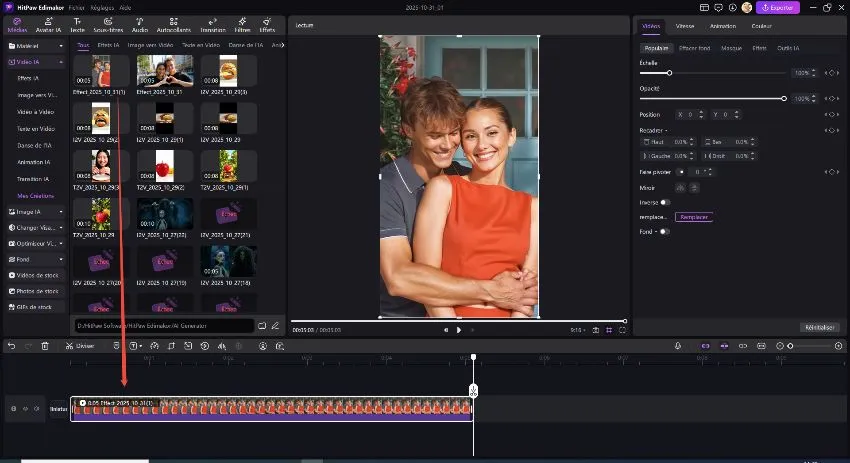Toggle the Inverse switch
This screenshot has width=850, height=463.
[664, 202]
